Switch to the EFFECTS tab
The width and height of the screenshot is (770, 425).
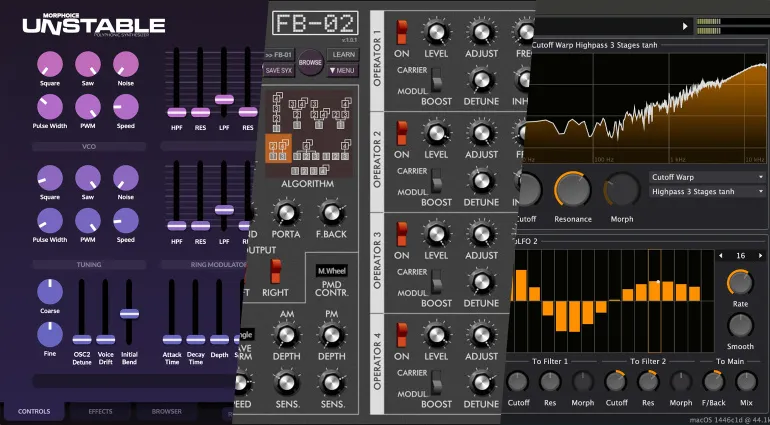tap(101, 412)
